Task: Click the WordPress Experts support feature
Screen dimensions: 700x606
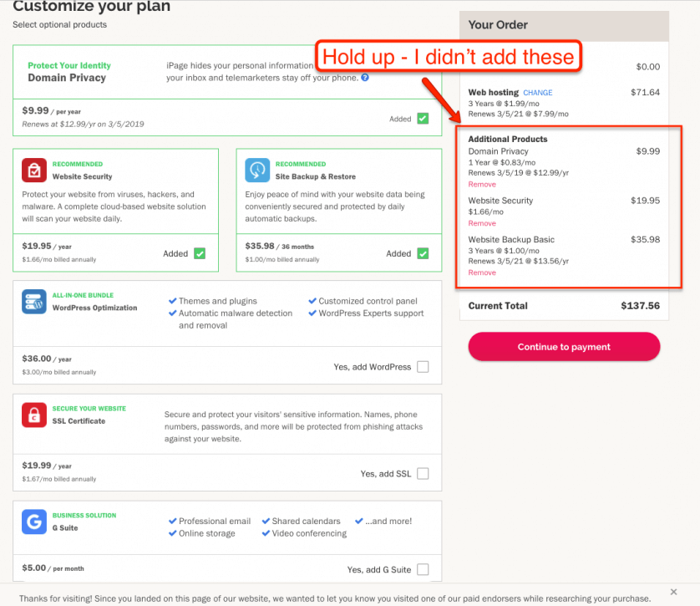Action: click(x=371, y=313)
